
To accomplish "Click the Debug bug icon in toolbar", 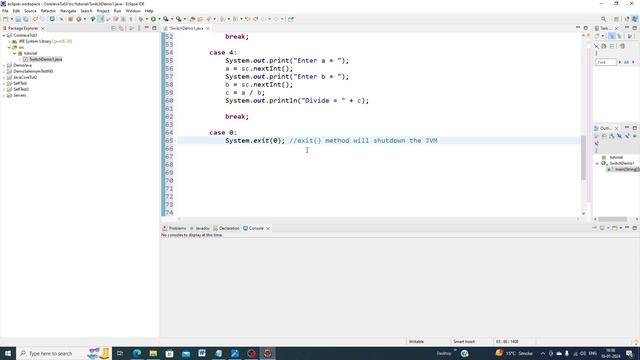I will click(141, 19).
